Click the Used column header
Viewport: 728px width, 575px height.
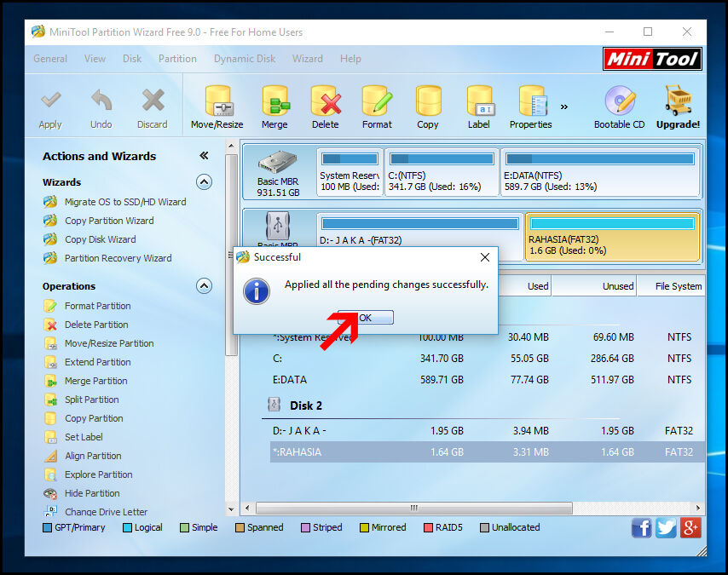(x=524, y=286)
